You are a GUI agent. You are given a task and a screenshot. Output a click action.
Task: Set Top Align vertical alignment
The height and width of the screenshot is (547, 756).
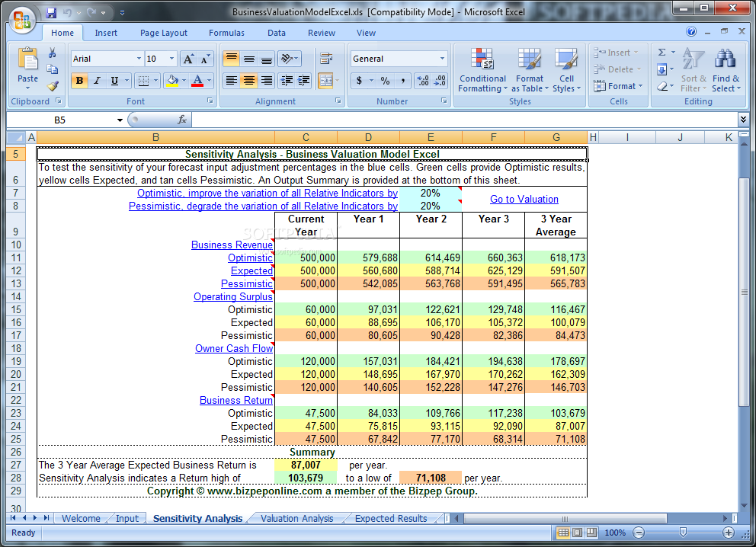point(232,59)
